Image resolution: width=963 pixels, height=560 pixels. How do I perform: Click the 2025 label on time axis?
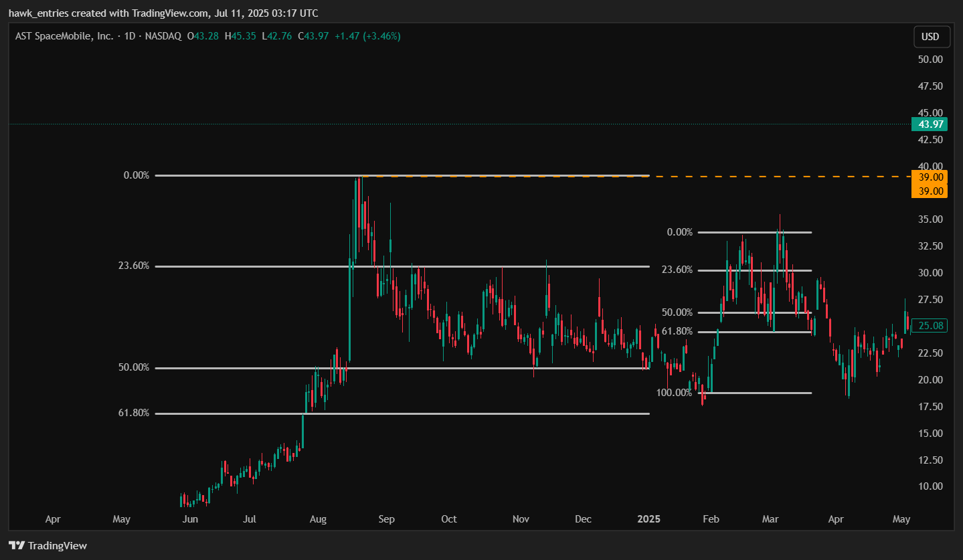pyautogui.click(x=649, y=519)
